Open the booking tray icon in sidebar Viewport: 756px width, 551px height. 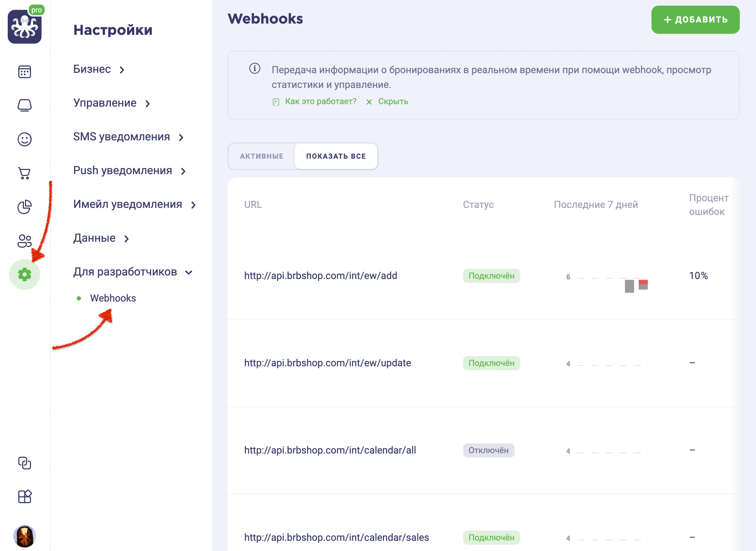25,105
